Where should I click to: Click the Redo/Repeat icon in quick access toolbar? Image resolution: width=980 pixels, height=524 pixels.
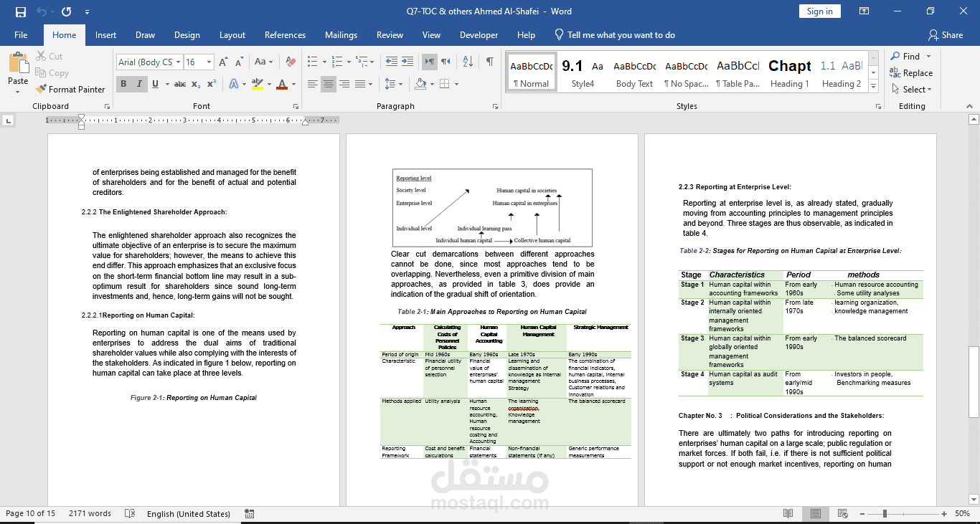(x=66, y=11)
